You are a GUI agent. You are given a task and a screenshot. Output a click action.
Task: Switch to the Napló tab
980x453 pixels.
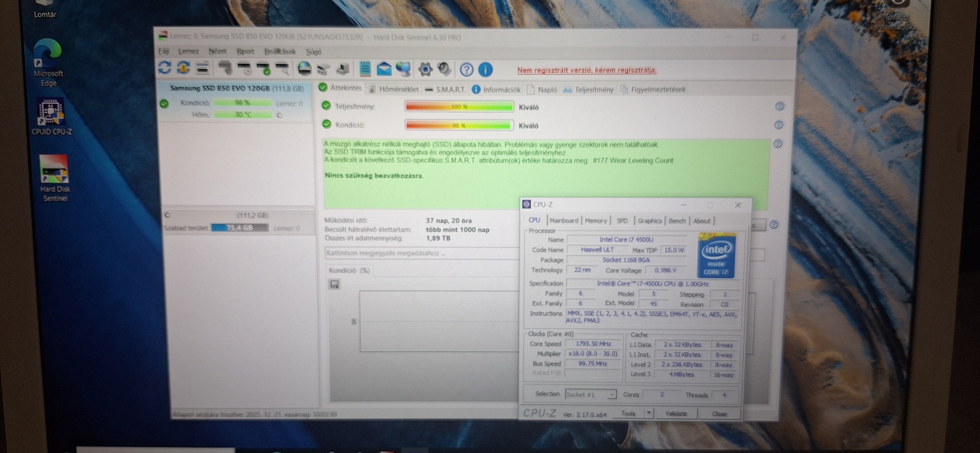tap(542, 90)
